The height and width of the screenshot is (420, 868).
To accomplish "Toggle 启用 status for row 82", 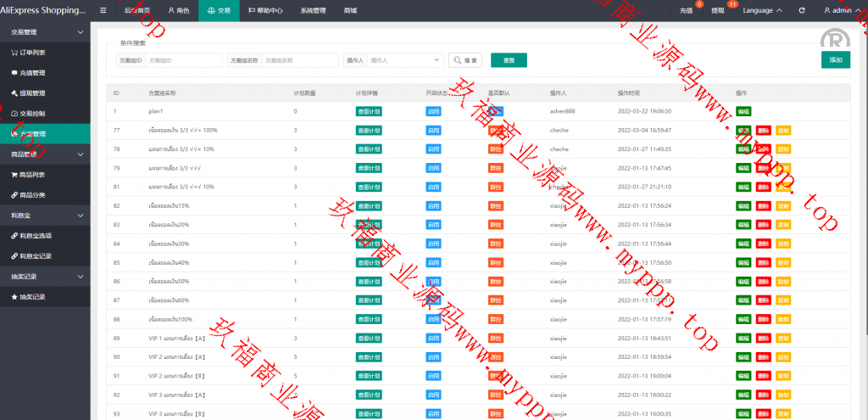I will click(433, 205).
